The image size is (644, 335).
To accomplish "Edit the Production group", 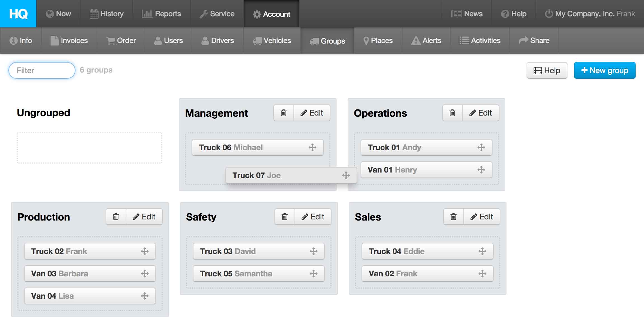I will pyautogui.click(x=144, y=217).
